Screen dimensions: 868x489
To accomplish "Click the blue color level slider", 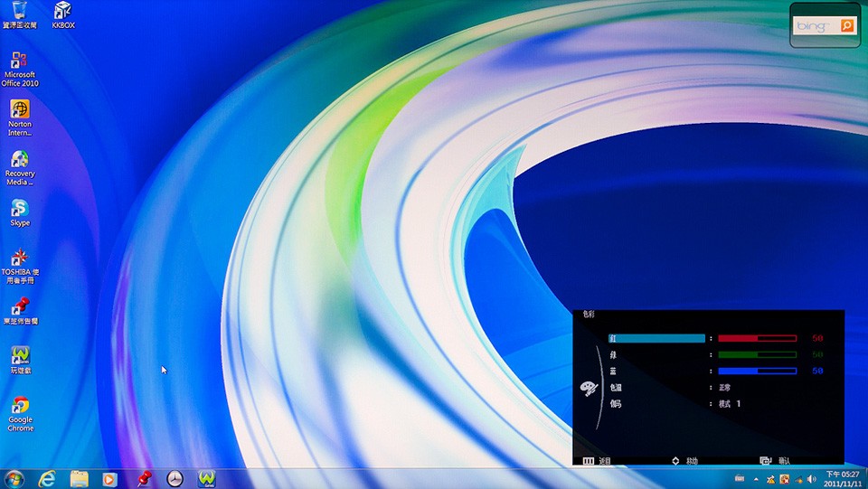I will 757,371.
